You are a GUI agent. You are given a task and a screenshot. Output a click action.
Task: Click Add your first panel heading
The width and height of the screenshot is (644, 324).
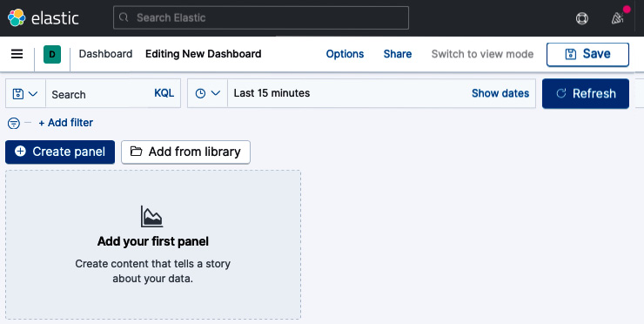click(x=153, y=241)
